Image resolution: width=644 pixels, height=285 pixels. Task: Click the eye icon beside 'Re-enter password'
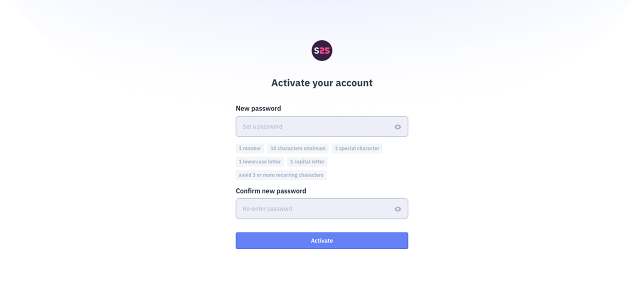click(397, 209)
